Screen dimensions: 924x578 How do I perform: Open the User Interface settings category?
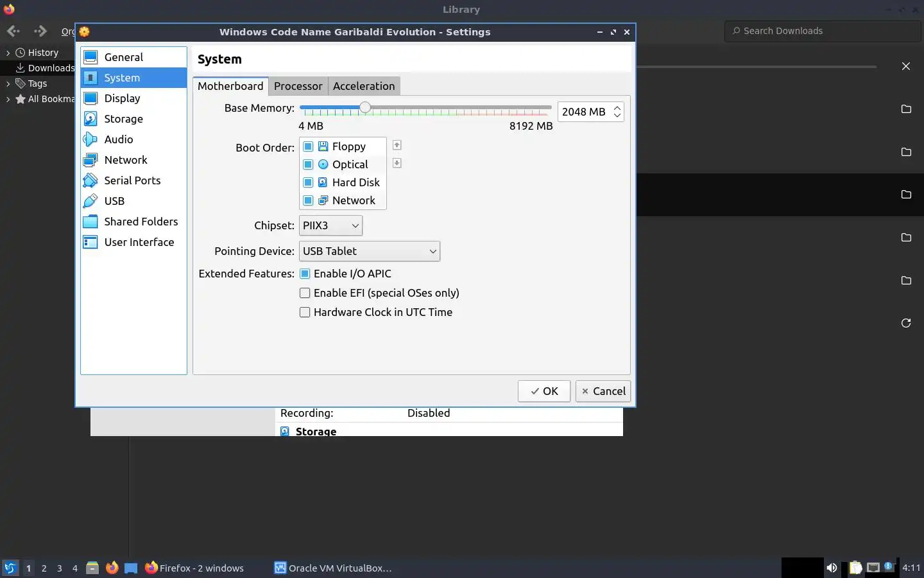pos(133,242)
